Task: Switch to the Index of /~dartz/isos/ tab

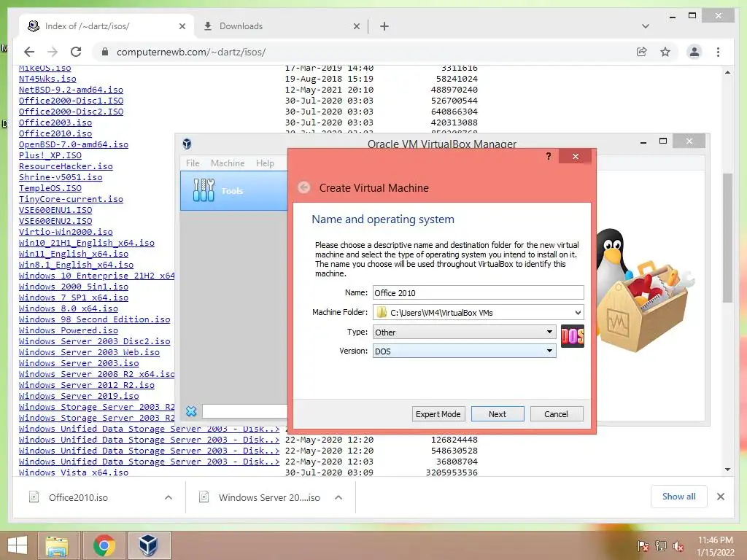Action: [106, 26]
